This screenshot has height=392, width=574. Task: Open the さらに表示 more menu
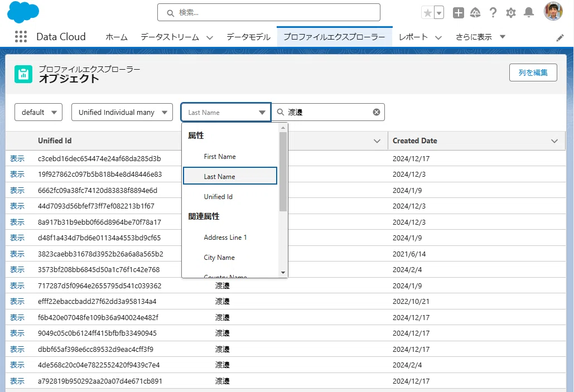point(480,37)
